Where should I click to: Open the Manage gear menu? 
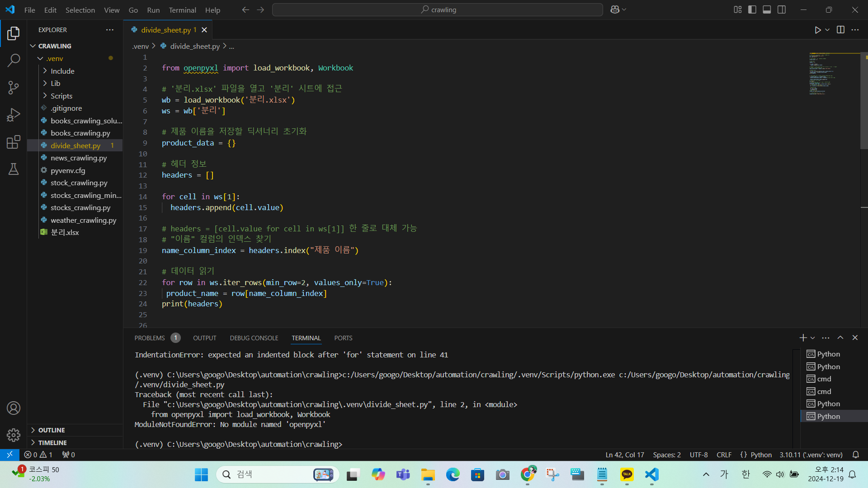click(14, 435)
